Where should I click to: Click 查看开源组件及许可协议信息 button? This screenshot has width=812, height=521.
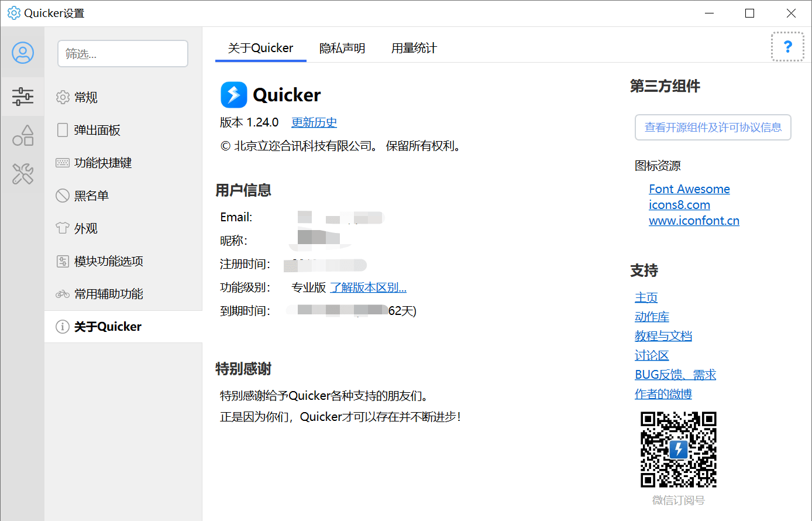(713, 127)
